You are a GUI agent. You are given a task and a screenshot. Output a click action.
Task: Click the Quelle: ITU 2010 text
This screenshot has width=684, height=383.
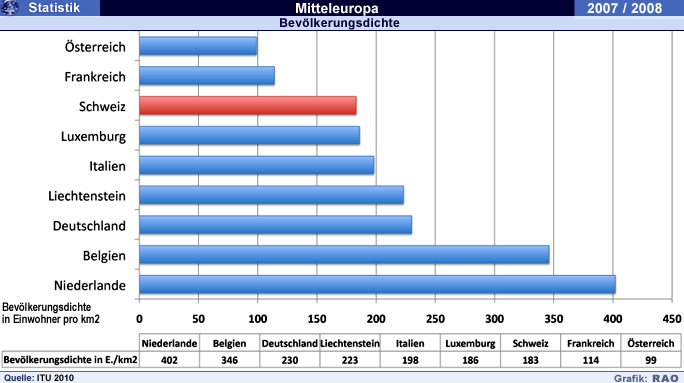(39, 378)
